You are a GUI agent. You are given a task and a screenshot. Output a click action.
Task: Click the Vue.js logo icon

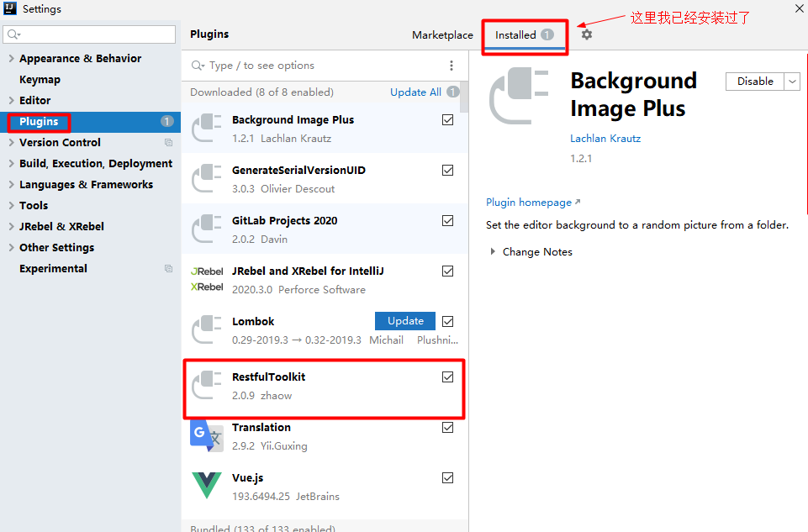[x=207, y=485]
